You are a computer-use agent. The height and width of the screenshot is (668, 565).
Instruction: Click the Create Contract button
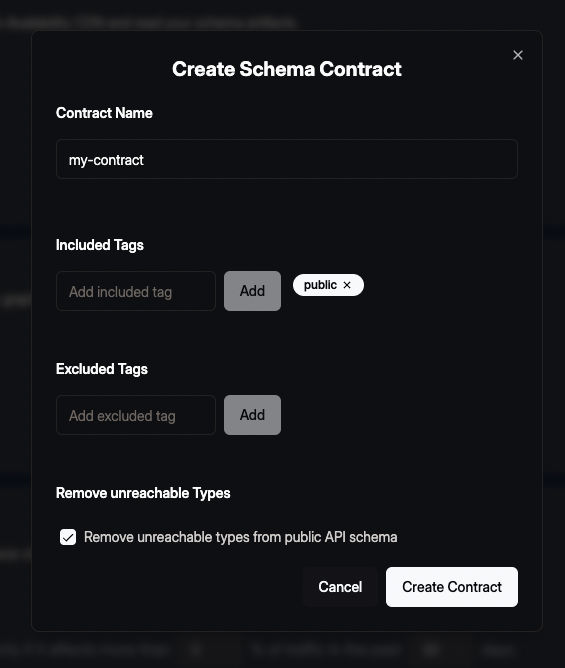[x=452, y=587]
